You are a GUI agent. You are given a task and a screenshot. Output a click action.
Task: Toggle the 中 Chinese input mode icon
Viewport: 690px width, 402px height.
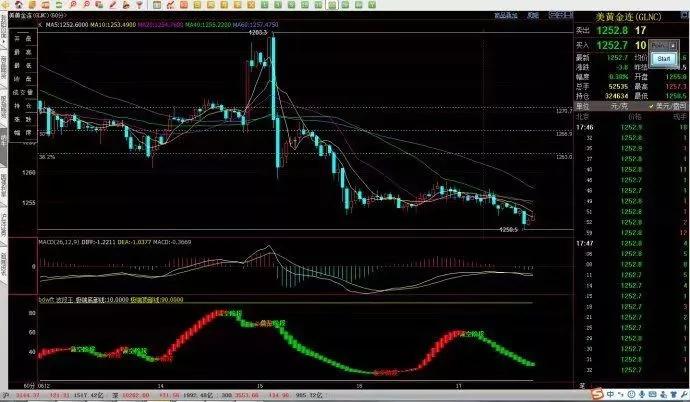[611, 395]
